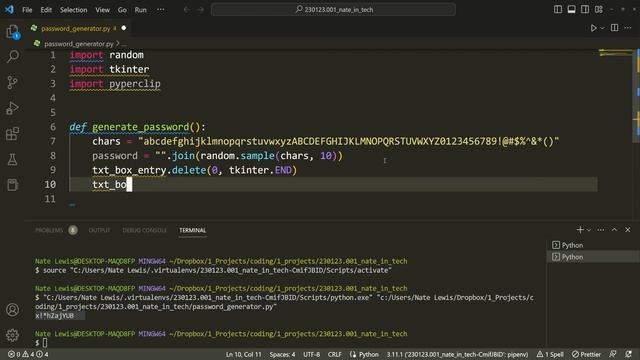Click the command center search box
The width and height of the screenshot is (640, 360).
(333, 9)
